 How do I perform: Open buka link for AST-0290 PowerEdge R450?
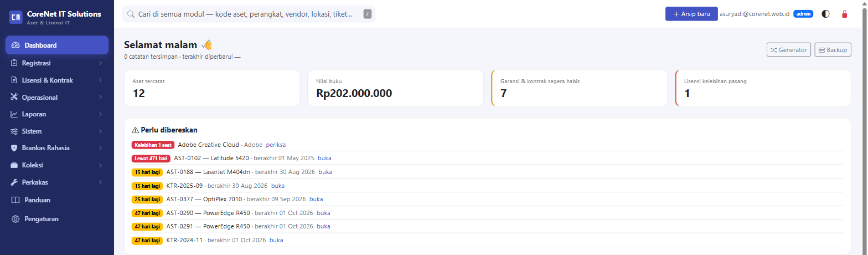tap(323, 213)
